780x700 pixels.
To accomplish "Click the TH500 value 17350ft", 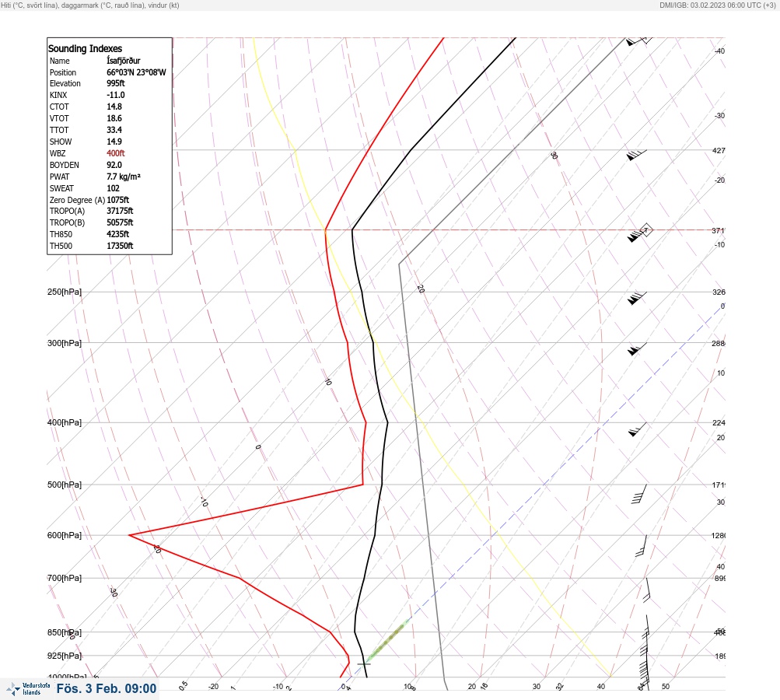I will coord(120,246).
